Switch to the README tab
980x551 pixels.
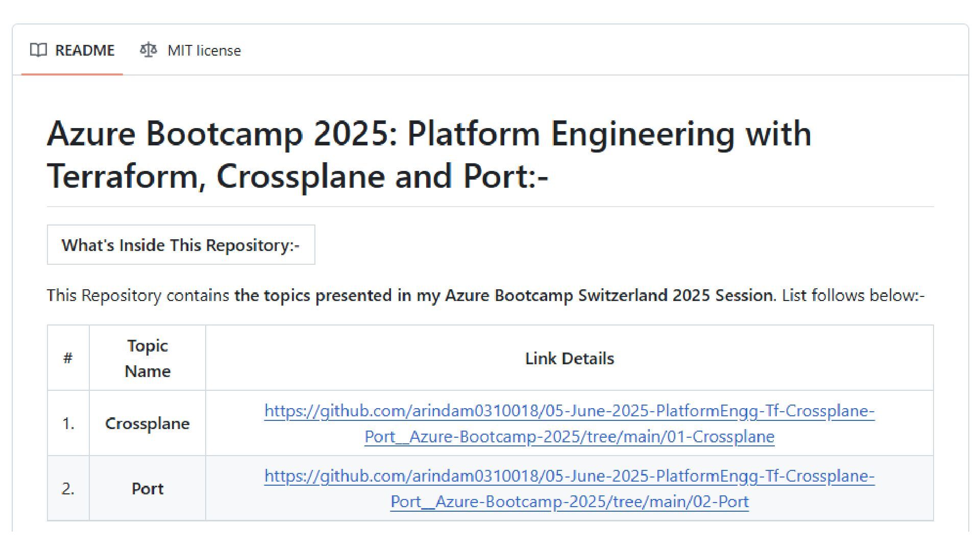[72, 50]
